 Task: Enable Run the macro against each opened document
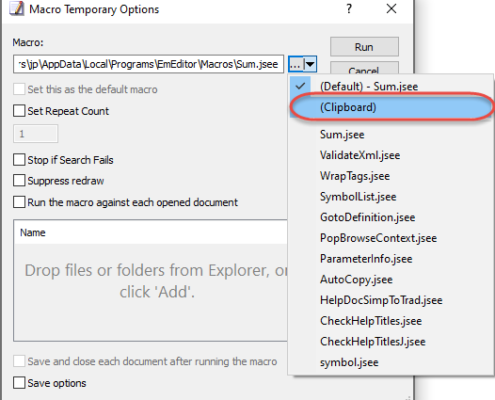19,202
